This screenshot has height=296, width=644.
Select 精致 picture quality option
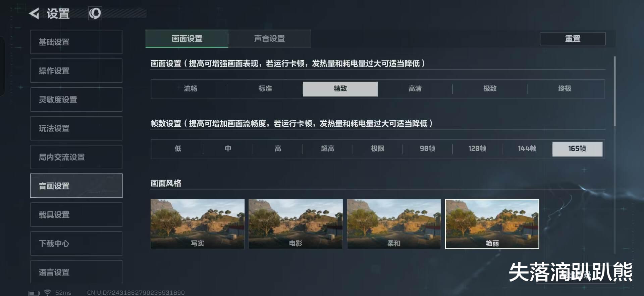coord(340,89)
